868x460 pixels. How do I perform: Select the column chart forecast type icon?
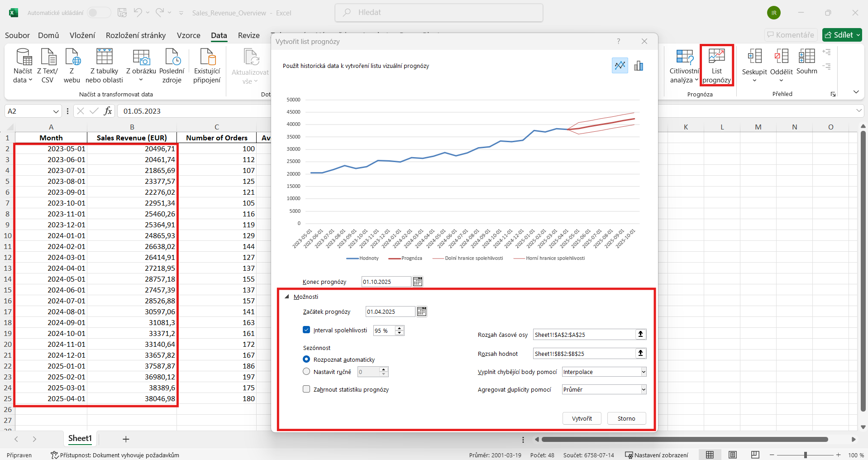[639, 66]
